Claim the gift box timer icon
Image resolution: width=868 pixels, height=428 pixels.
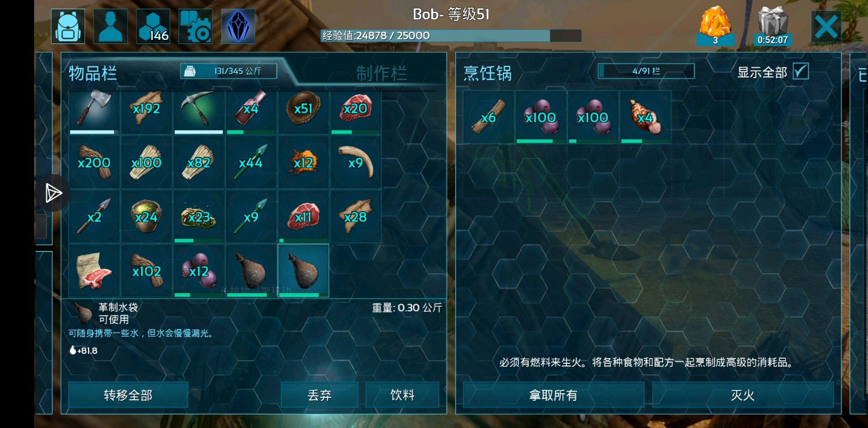click(773, 27)
